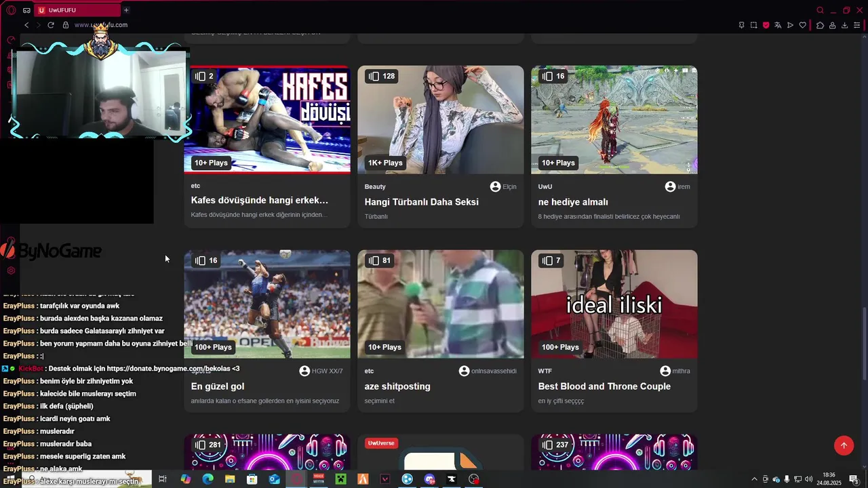Screen dimensions: 868x488
Task: Click the taskbar clock showing 18:36
Action: (828, 479)
